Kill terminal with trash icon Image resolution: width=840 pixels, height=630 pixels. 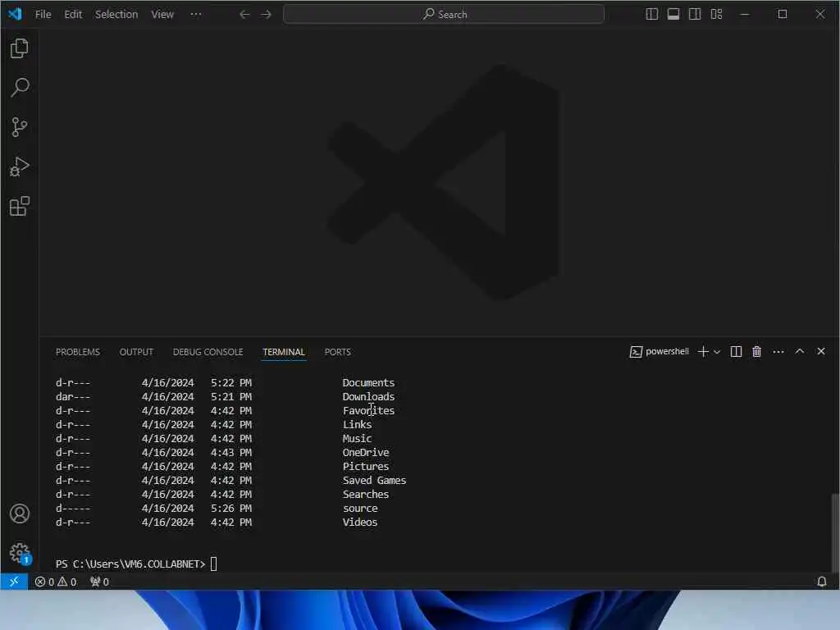point(756,351)
